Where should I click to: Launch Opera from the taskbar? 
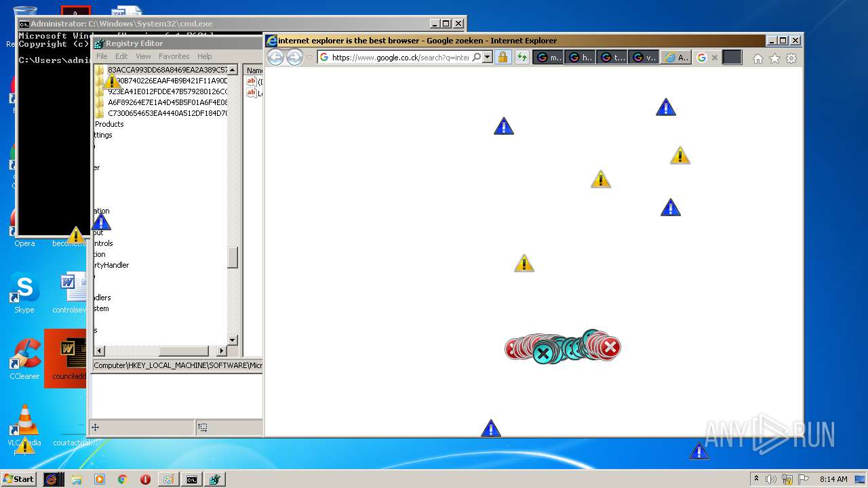[x=145, y=479]
